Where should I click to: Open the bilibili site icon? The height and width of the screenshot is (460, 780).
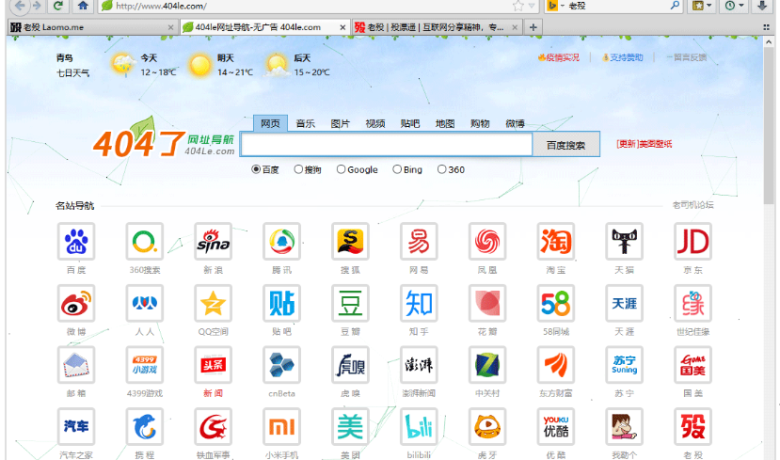coord(419,426)
